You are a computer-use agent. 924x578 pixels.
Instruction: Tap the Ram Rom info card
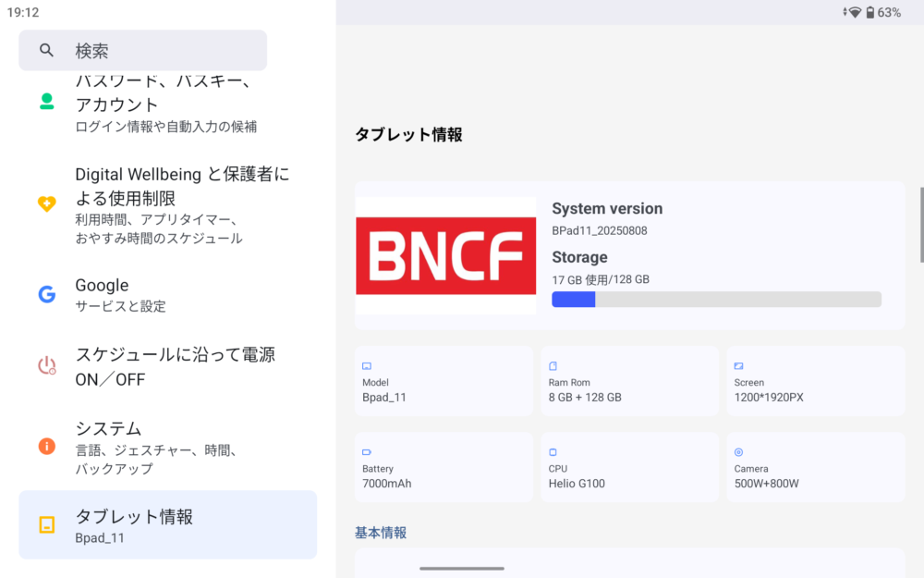click(x=629, y=382)
